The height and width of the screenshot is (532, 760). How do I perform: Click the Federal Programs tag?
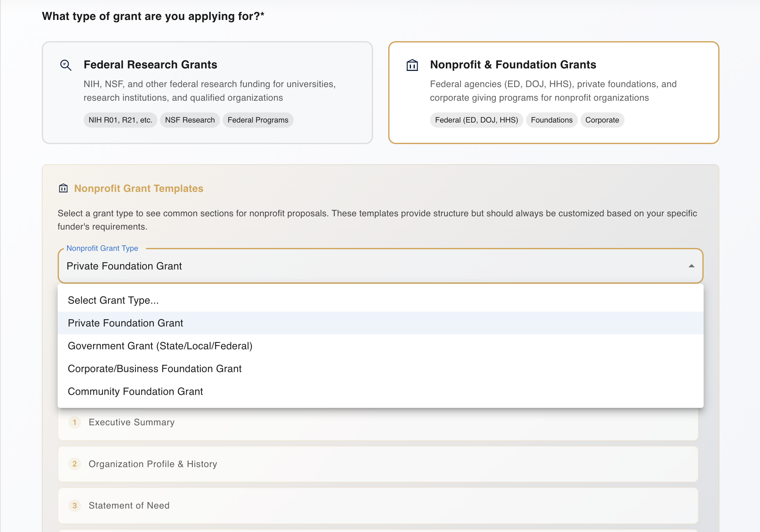258,120
